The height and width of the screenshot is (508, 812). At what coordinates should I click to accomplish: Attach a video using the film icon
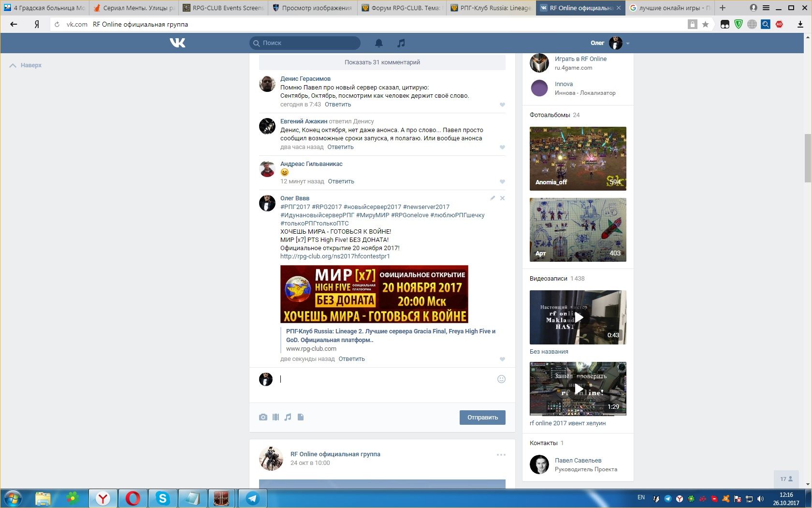point(275,417)
